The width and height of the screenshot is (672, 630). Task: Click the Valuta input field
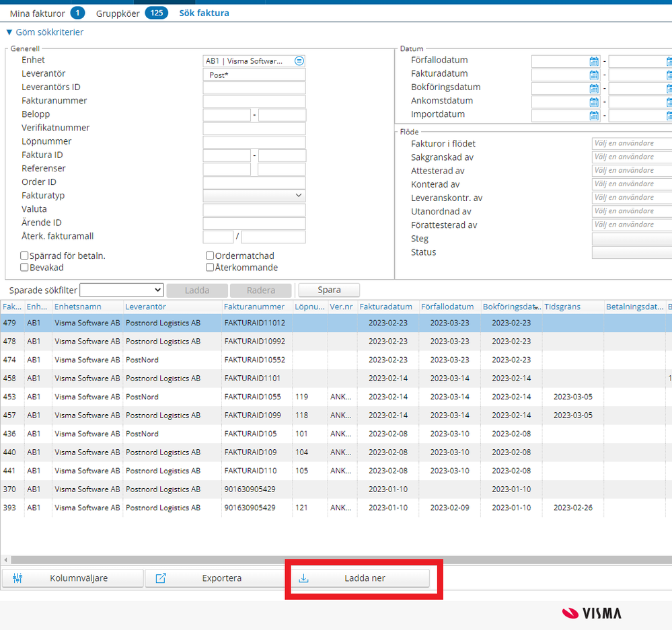254,210
